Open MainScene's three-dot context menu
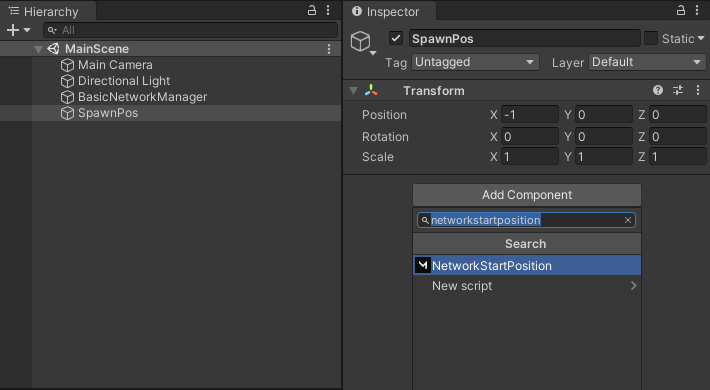 coord(329,49)
